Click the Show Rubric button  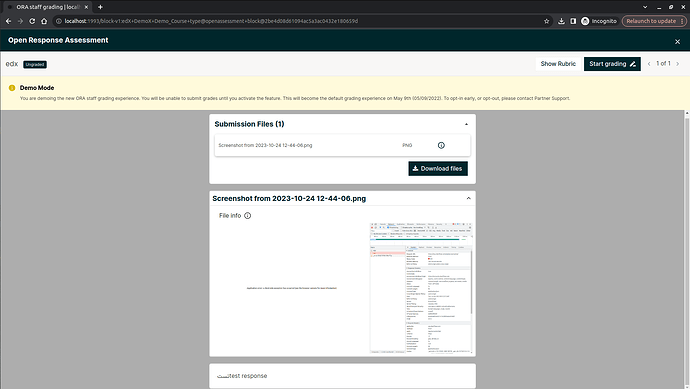pos(558,64)
